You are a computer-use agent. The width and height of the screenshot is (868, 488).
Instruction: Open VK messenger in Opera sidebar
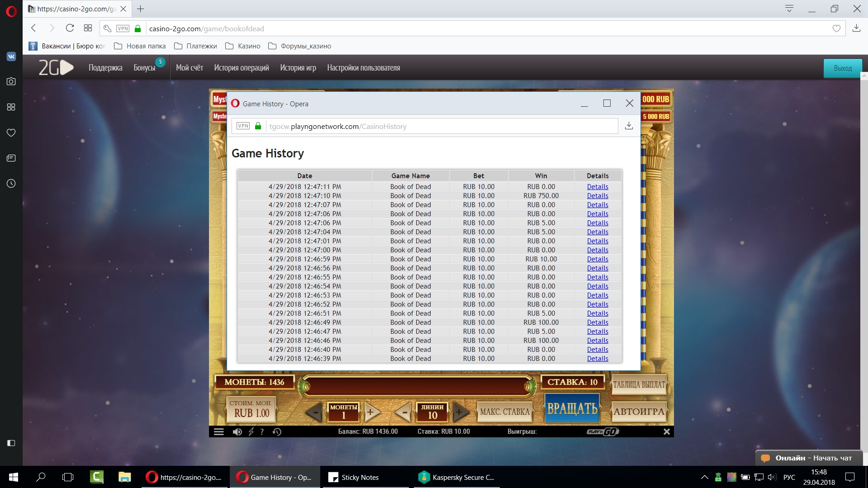point(11,57)
